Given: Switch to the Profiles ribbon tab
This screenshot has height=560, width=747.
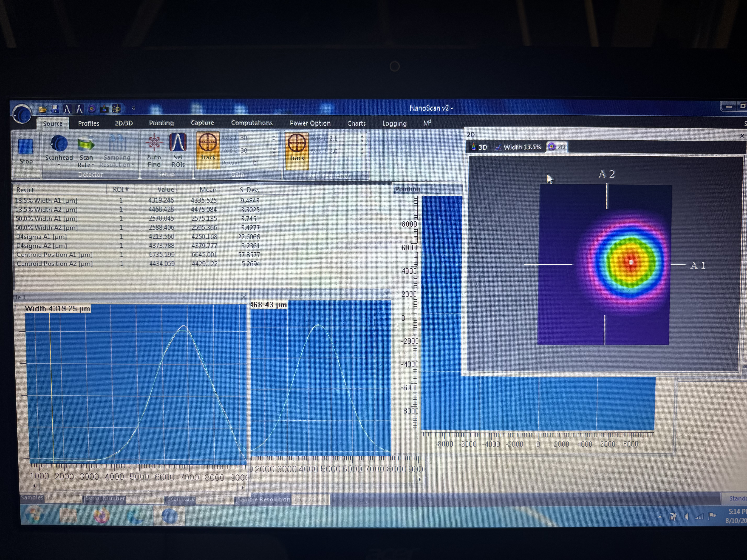Looking at the screenshot, I should pyautogui.click(x=89, y=124).
